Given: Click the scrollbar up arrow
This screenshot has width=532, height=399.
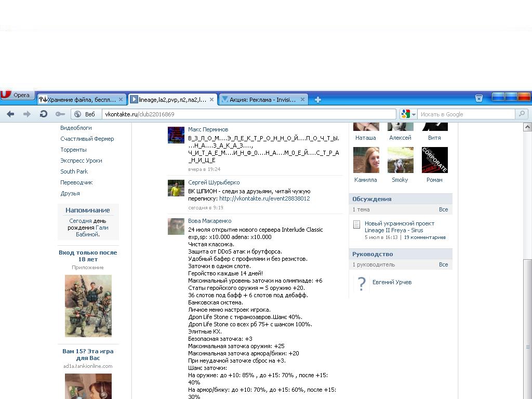Looking at the screenshot, I should click(528, 127).
